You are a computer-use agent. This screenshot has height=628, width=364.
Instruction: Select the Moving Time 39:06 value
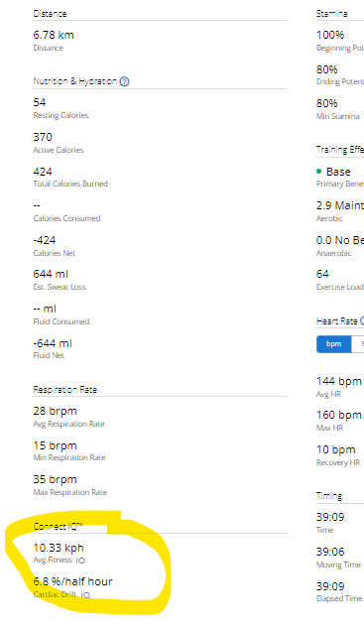click(330, 552)
